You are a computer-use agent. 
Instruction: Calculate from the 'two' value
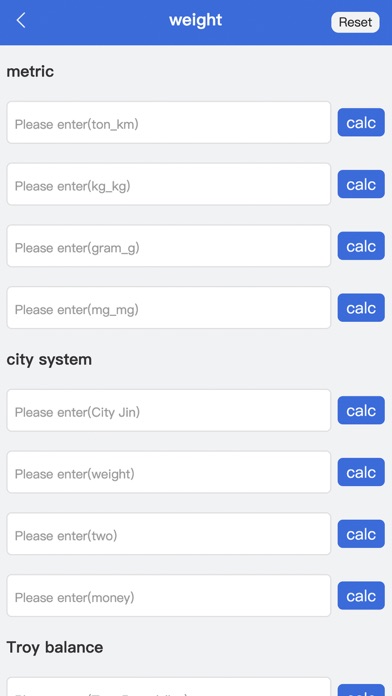point(361,534)
